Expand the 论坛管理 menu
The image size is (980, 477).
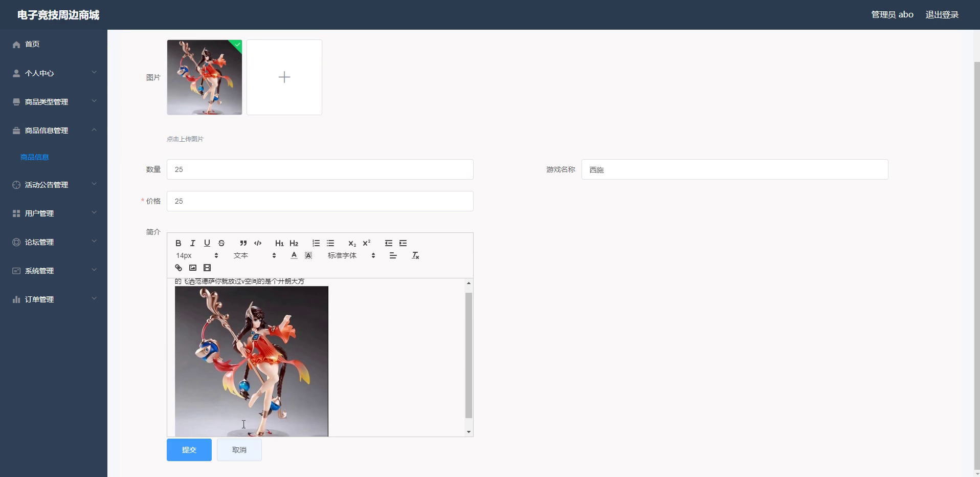tap(54, 242)
